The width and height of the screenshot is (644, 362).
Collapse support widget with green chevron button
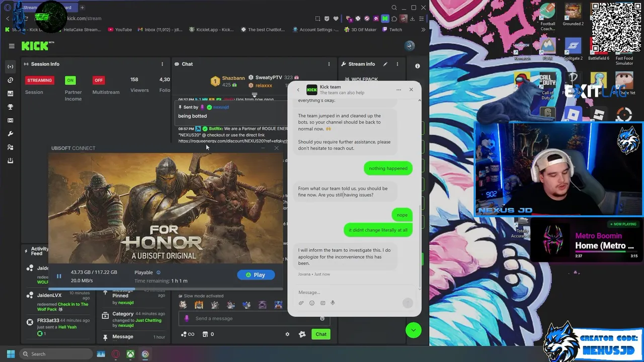click(414, 330)
